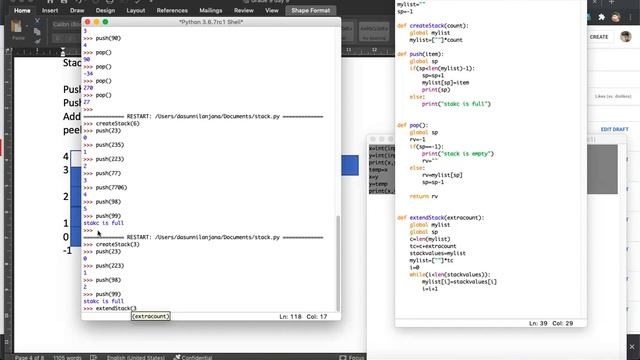Click 'def extendStock(extracount):' in the editor

click(441, 218)
